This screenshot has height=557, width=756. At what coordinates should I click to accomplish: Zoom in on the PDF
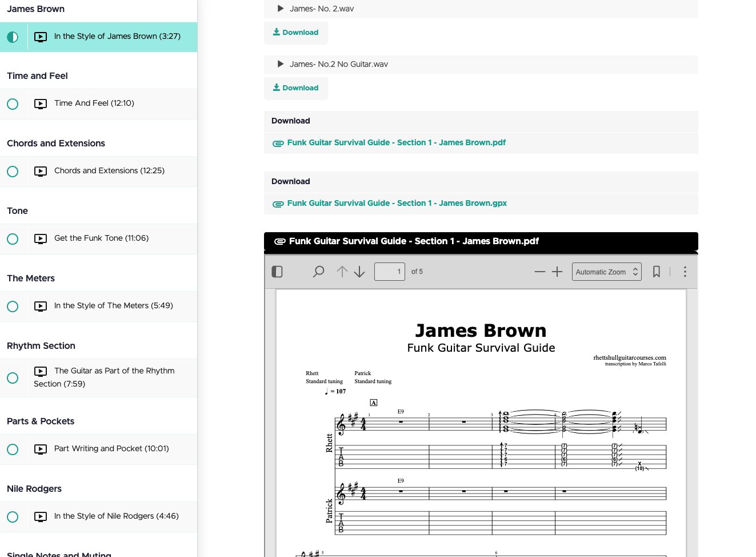557,272
